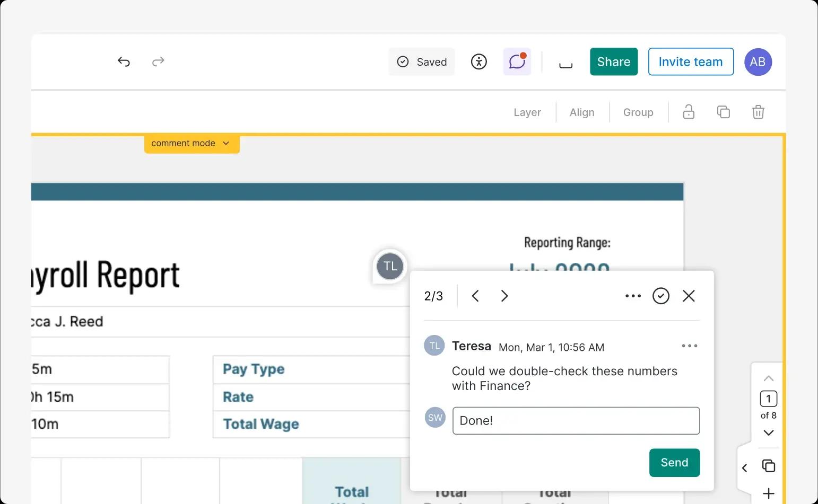Open the comment mode dropdown
The height and width of the screenshot is (504, 818).
[192, 144]
